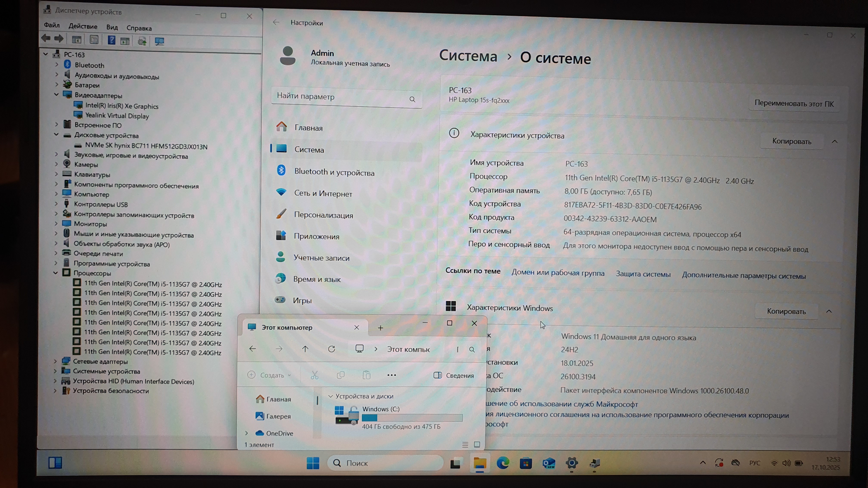Switch to large icons view in Explorer status bar
This screenshot has width=868, height=488.
[x=477, y=445]
